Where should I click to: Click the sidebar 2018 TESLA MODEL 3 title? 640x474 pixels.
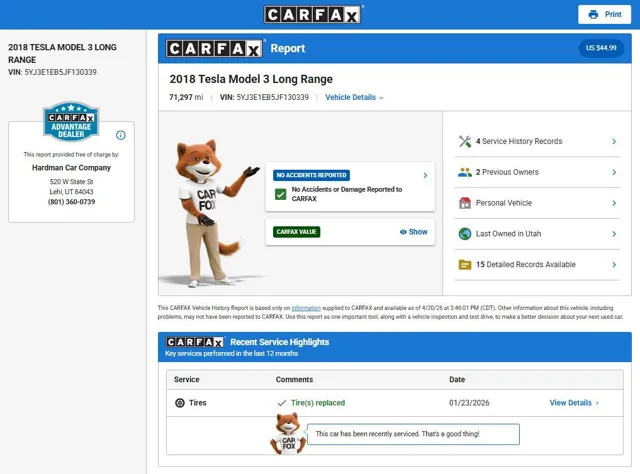click(x=62, y=53)
